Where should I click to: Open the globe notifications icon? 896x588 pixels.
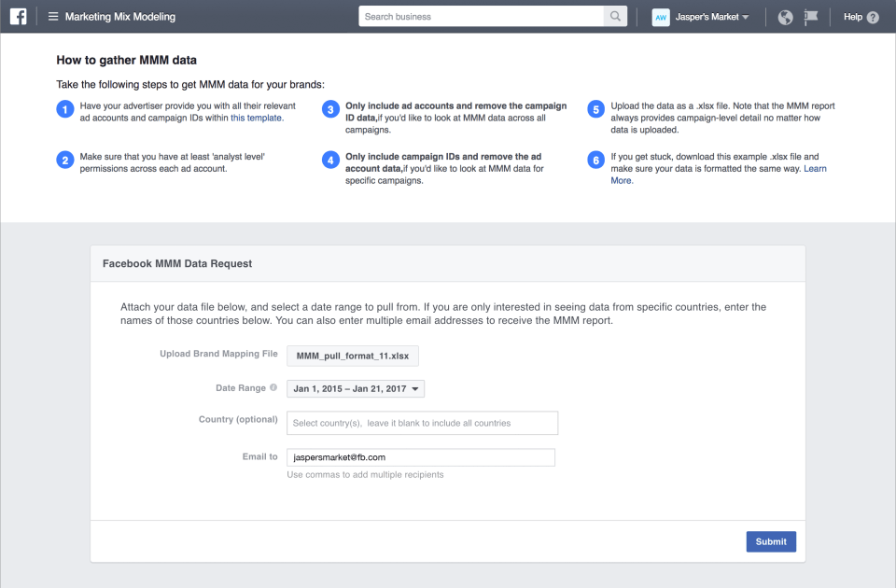pos(785,17)
